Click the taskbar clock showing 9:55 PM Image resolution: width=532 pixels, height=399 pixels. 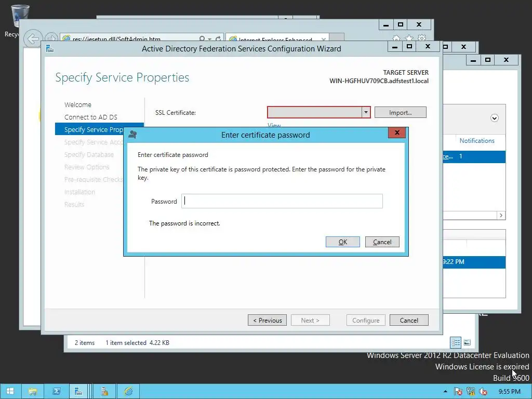pos(509,392)
